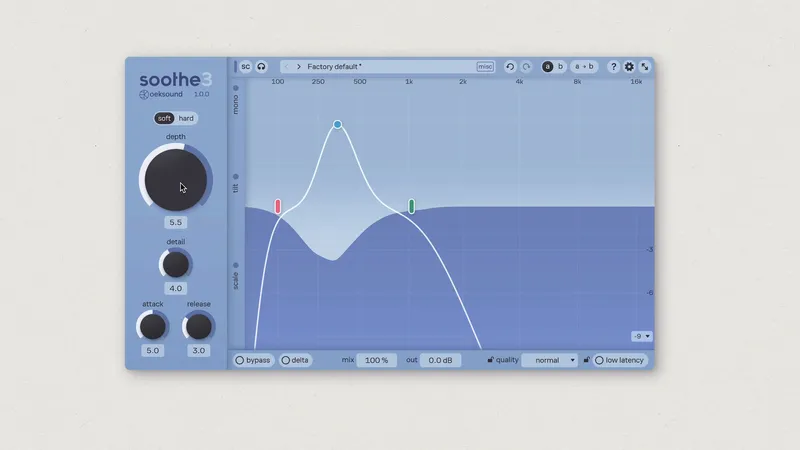Click attack value 5.0 field
This screenshot has height=450, width=800.
(153, 351)
